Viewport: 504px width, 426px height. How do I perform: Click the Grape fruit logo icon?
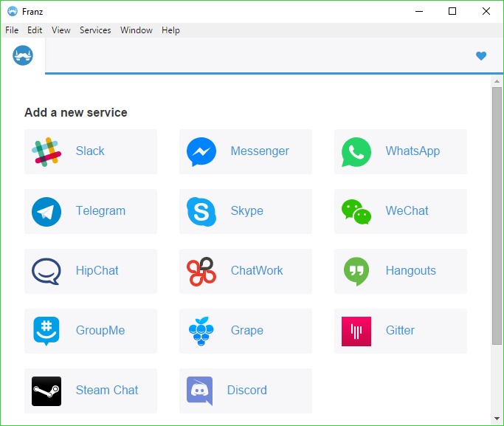(x=201, y=331)
